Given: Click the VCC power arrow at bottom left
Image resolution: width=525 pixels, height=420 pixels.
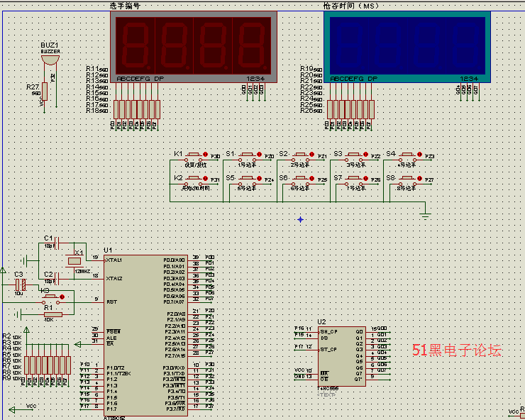Looking at the screenshot, I should pos(12,409).
